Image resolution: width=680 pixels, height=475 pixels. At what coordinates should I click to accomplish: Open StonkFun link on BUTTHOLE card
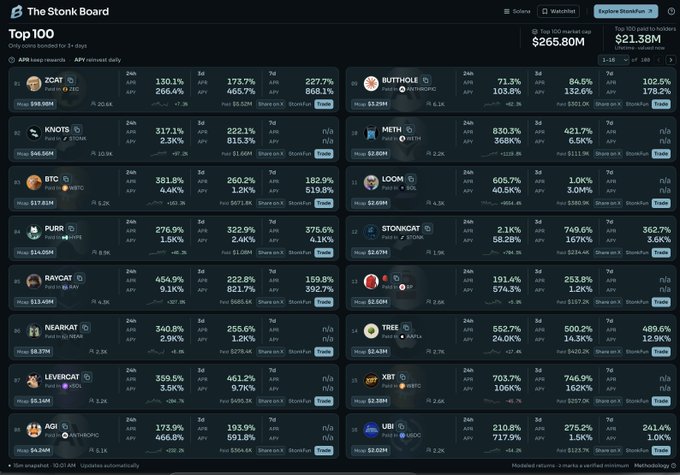tap(637, 104)
